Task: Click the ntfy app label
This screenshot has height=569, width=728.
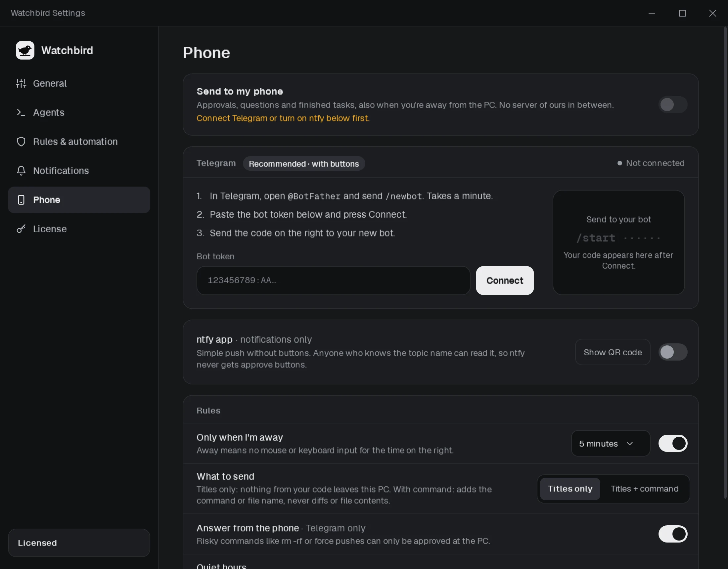Action: (214, 339)
